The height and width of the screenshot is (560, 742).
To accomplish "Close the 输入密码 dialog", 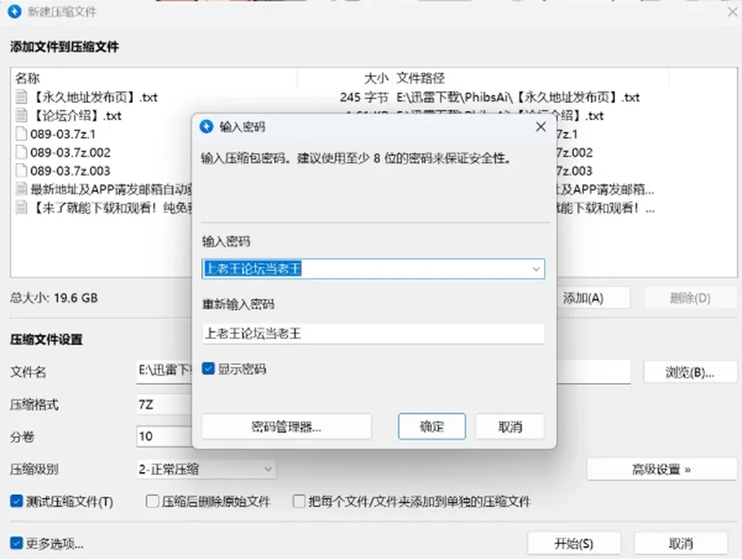I will 541,127.
